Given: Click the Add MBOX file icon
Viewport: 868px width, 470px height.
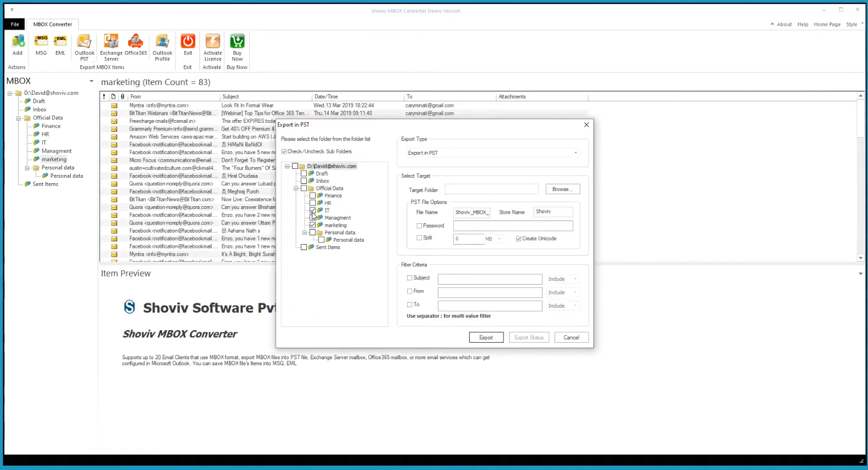Looking at the screenshot, I should 18,42.
